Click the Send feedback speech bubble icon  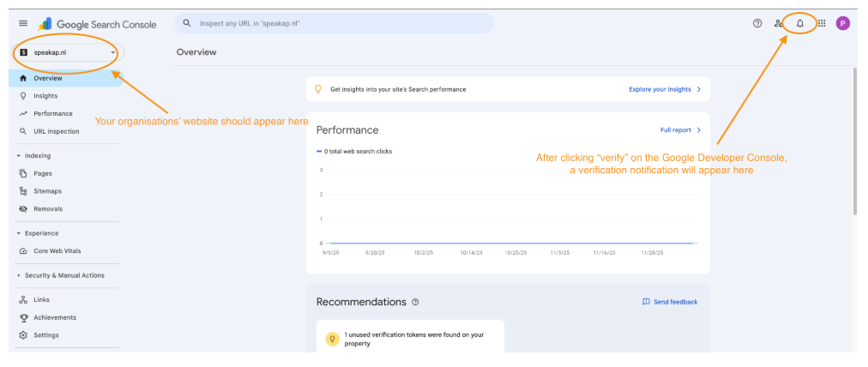[646, 302]
